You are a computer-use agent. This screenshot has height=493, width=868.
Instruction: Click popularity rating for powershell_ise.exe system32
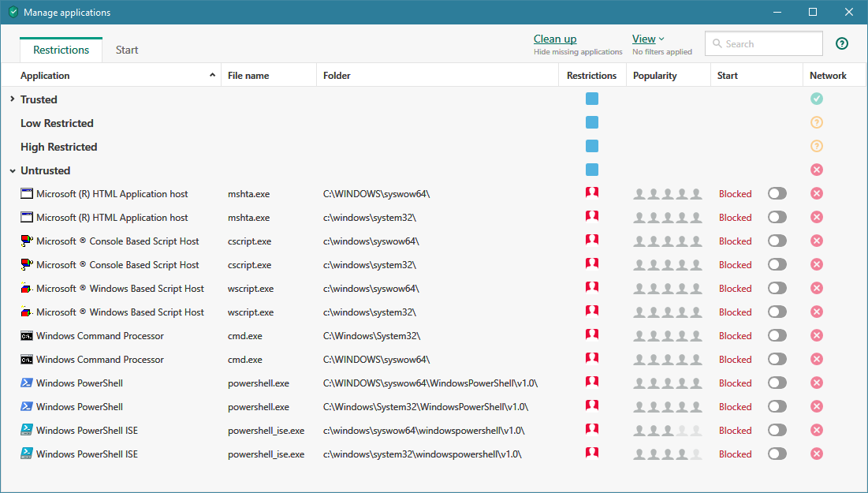coord(668,454)
